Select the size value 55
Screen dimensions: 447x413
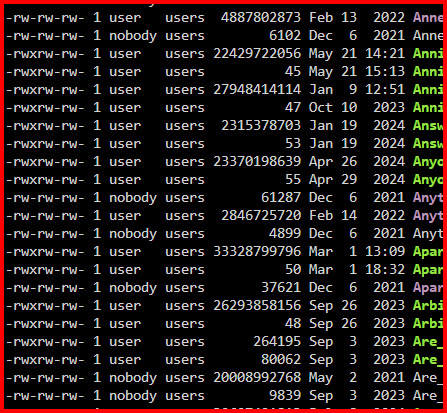click(x=293, y=179)
